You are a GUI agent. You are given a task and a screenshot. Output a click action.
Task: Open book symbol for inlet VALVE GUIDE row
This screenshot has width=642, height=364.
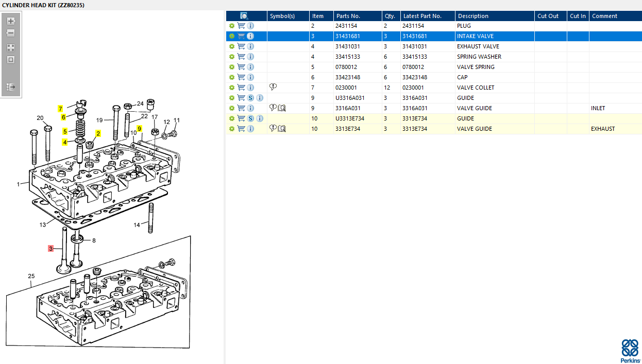tap(282, 108)
